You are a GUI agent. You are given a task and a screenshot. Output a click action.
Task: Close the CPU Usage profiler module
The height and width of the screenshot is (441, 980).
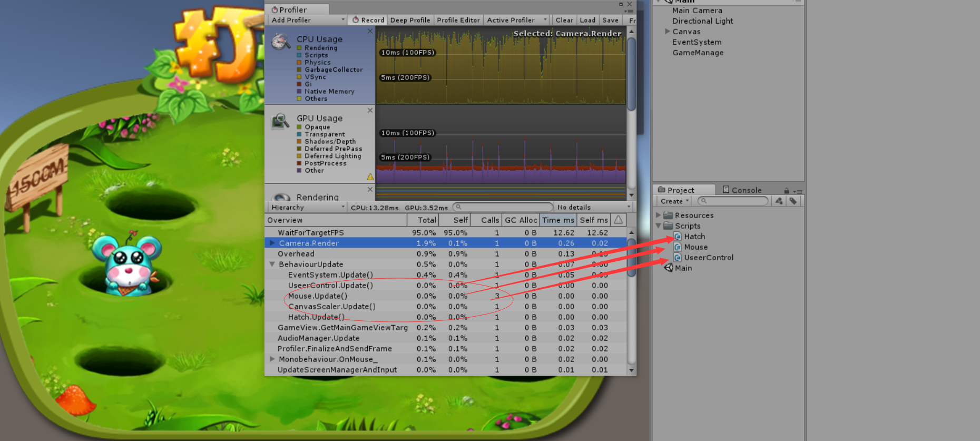pyautogui.click(x=370, y=31)
